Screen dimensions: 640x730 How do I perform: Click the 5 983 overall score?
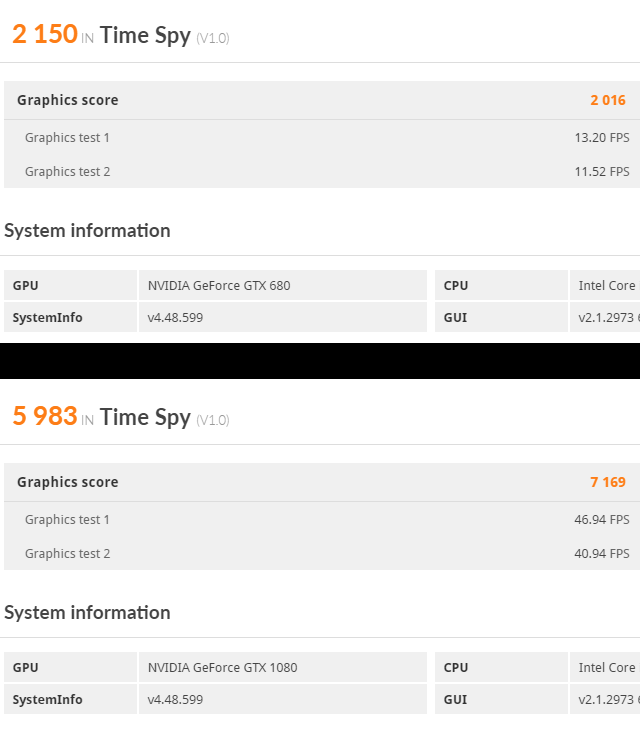(45, 416)
